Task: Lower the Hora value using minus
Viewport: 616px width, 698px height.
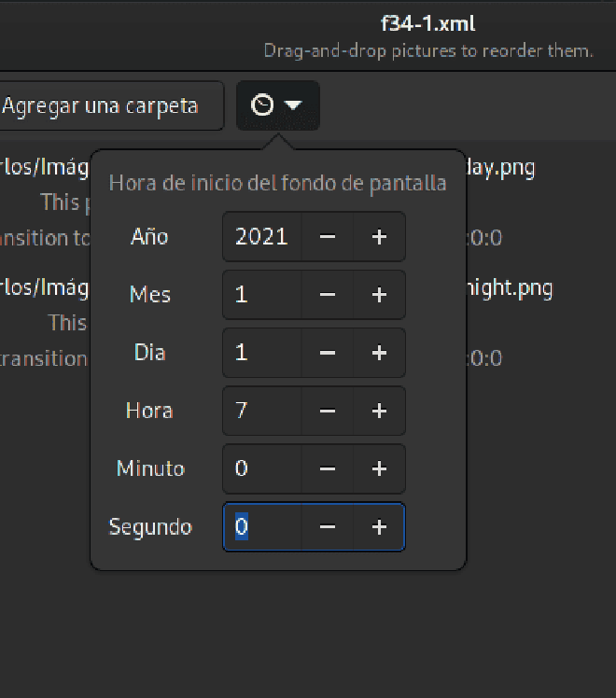Action: pyautogui.click(x=328, y=411)
